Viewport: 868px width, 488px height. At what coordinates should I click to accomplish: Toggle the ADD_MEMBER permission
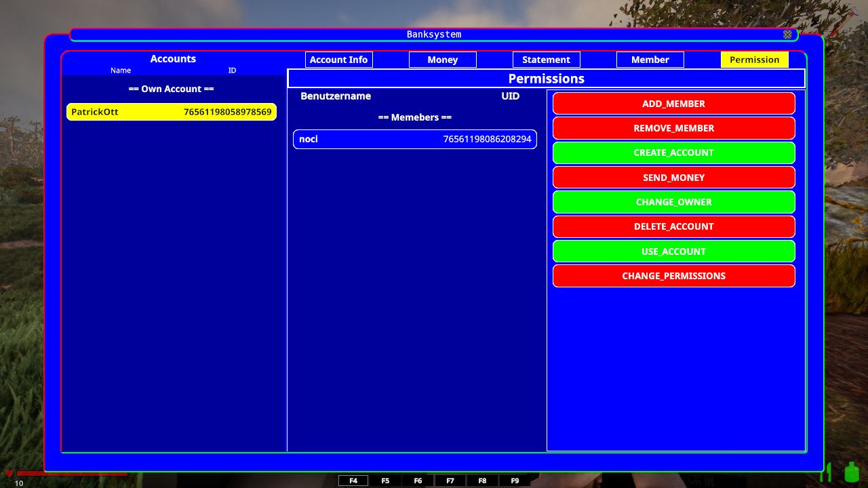pyautogui.click(x=673, y=104)
